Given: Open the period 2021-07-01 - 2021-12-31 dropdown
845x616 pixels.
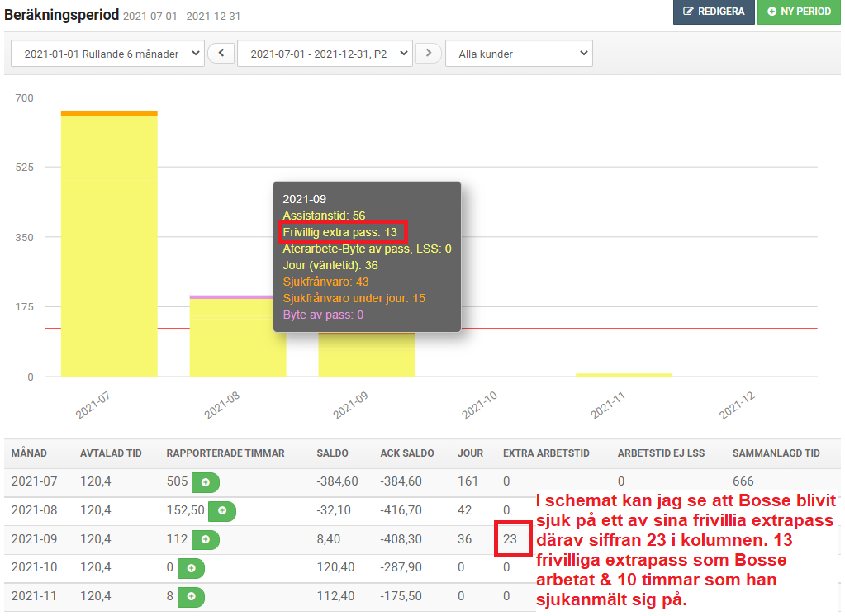Looking at the screenshot, I should click(x=325, y=54).
